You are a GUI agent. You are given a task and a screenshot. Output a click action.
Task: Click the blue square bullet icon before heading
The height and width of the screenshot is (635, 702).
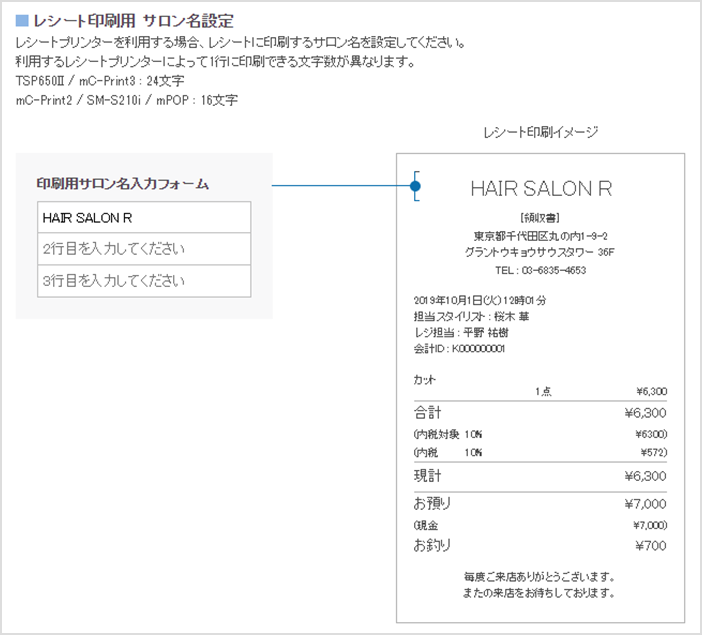[22, 21]
